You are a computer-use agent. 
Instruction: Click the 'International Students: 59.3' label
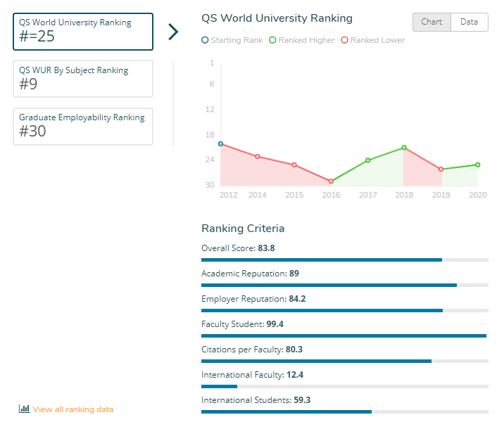[x=256, y=400]
